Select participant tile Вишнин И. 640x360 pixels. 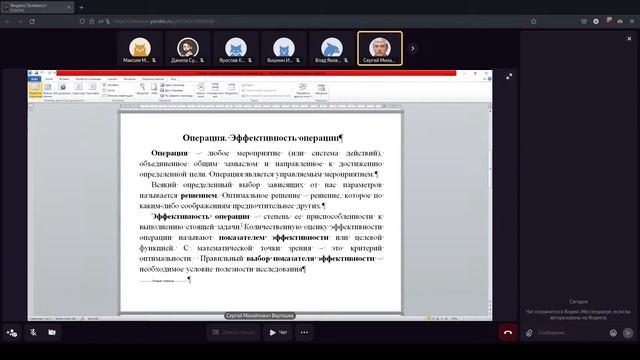[284, 49]
